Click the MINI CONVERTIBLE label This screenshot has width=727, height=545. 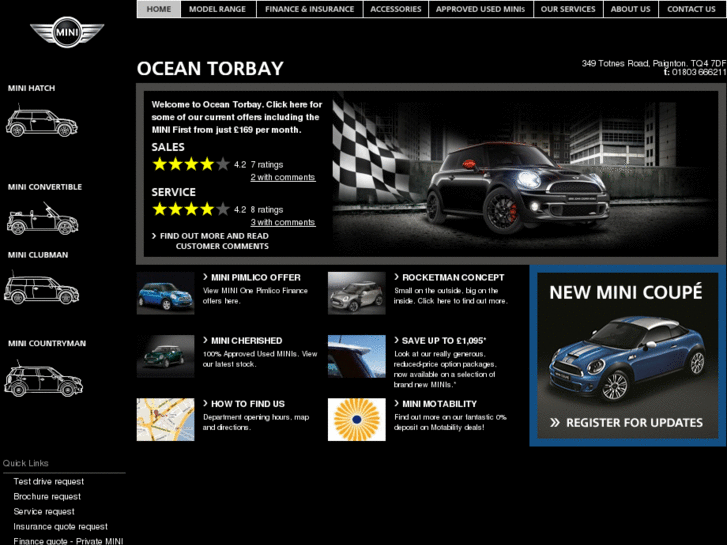click(x=45, y=187)
